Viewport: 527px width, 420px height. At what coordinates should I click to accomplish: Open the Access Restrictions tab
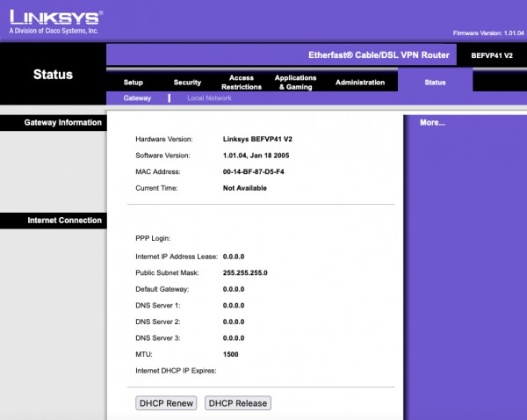(242, 83)
